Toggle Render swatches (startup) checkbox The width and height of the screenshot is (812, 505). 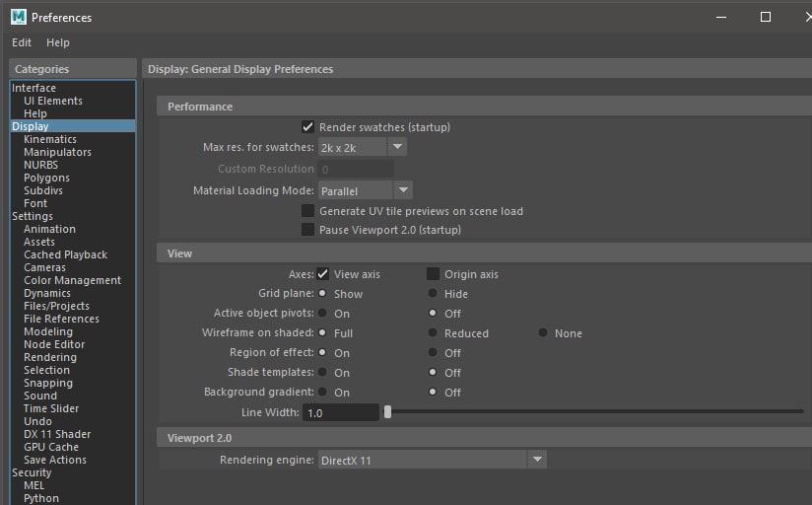tap(307, 127)
